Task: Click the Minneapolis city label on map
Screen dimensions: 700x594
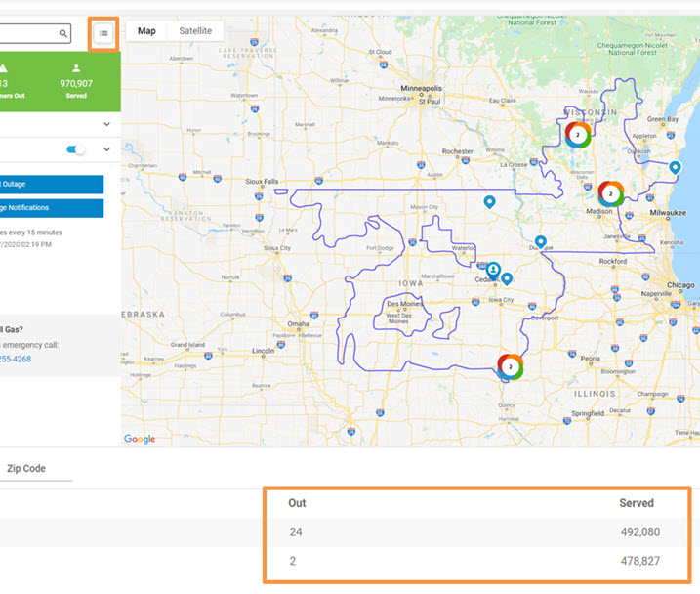Action: [x=421, y=89]
